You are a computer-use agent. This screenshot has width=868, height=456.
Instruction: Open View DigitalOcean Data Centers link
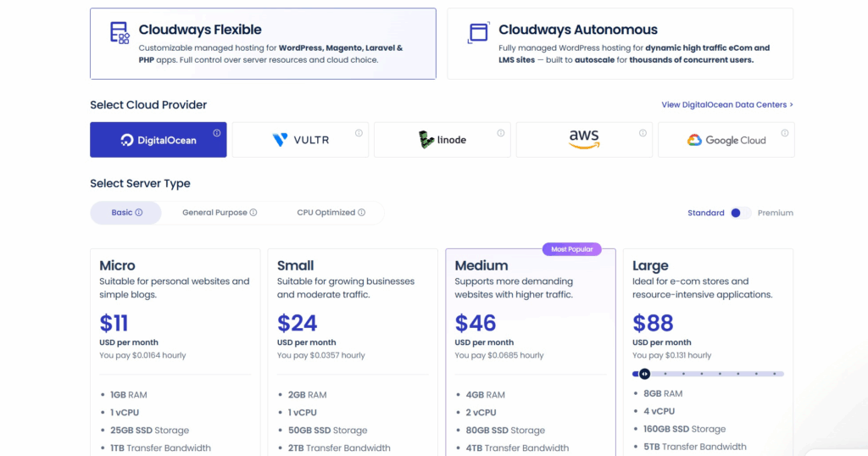pos(727,105)
